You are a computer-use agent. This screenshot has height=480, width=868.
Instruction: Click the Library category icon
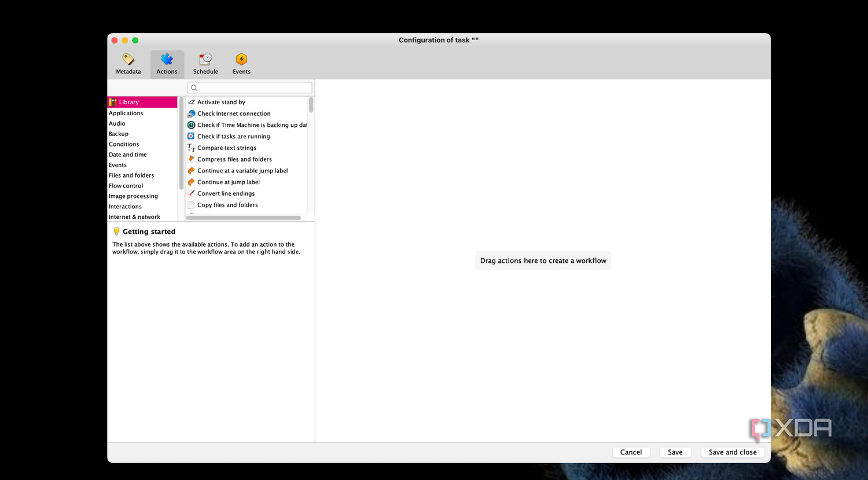pos(113,102)
